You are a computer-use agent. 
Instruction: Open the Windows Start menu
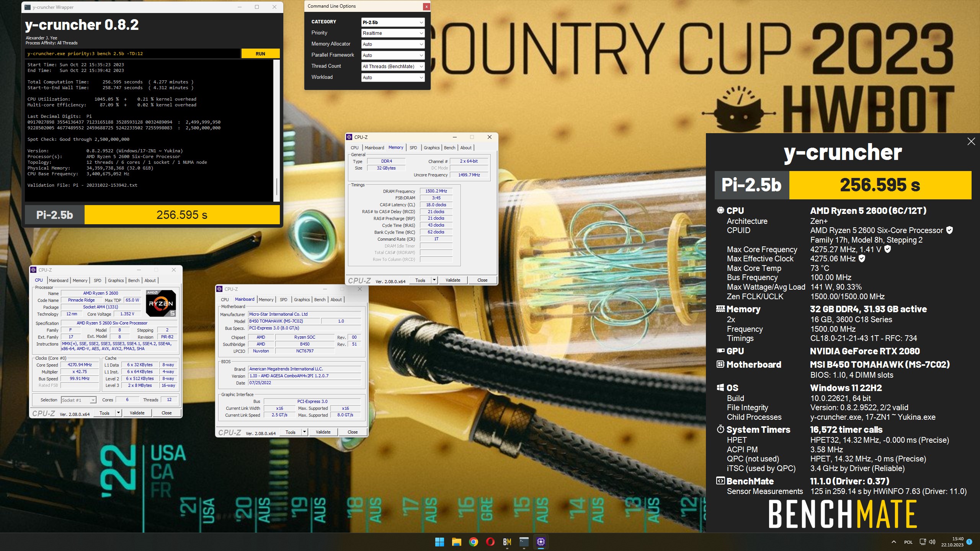click(x=439, y=542)
